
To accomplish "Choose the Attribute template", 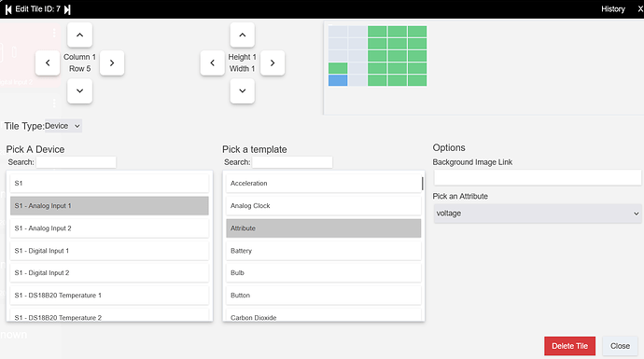I will [324, 228].
